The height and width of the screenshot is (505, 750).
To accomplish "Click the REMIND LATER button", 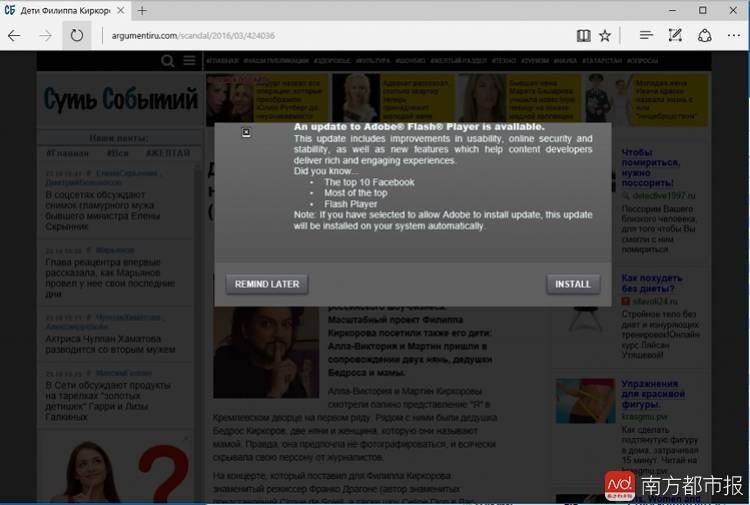I will tap(267, 284).
